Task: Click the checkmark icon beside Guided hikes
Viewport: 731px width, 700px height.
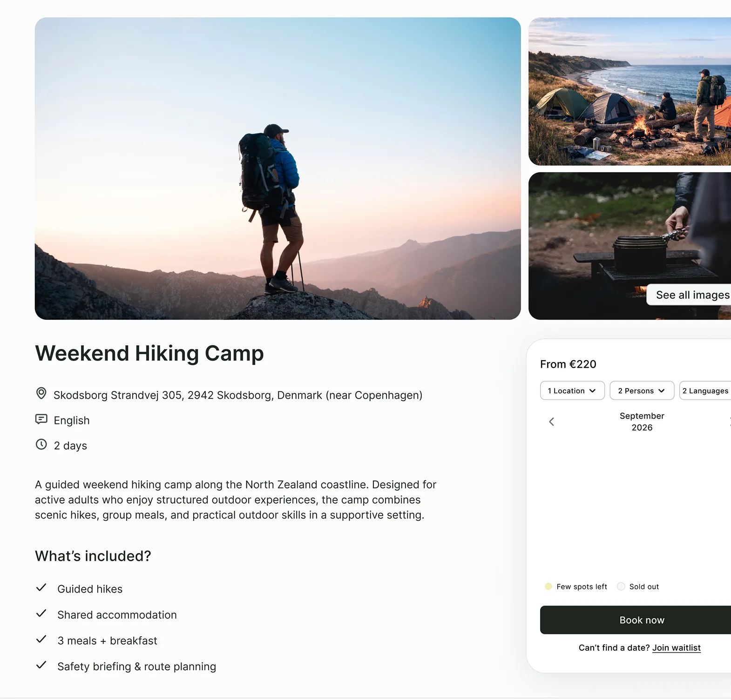Action: click(x=41, y=587)
